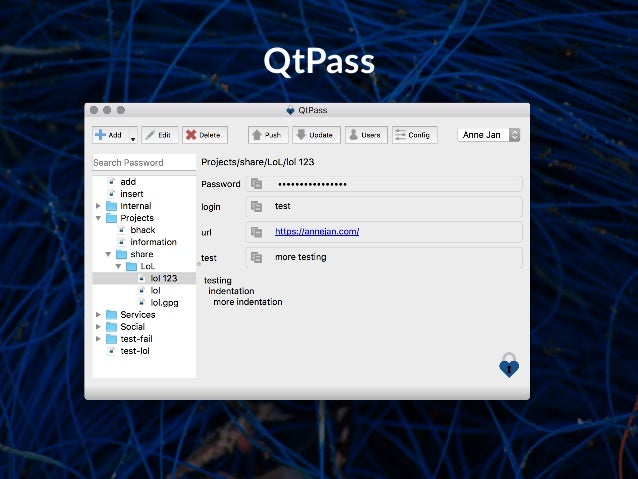Click the QtPass title bar heart icon

(290, 110)
